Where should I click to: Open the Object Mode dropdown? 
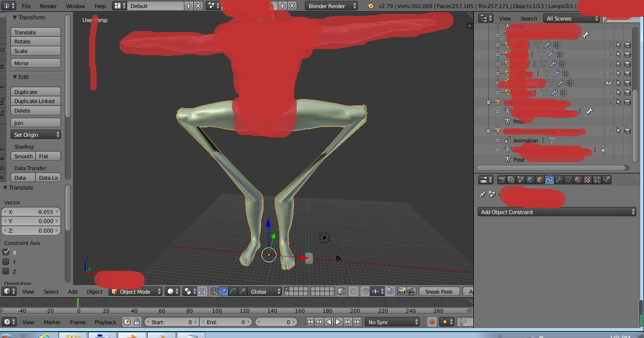click(x=135, y=291)
